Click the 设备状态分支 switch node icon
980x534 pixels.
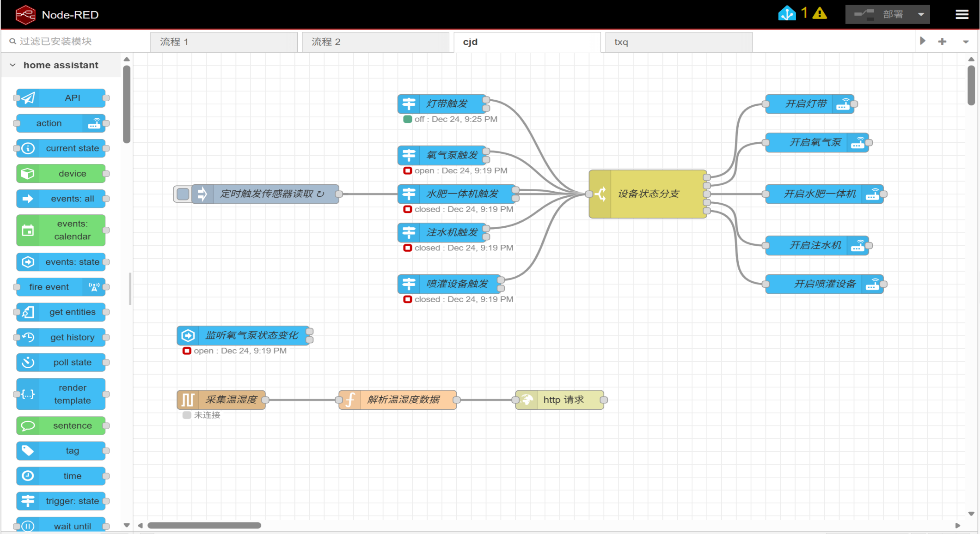coord(600,194)
